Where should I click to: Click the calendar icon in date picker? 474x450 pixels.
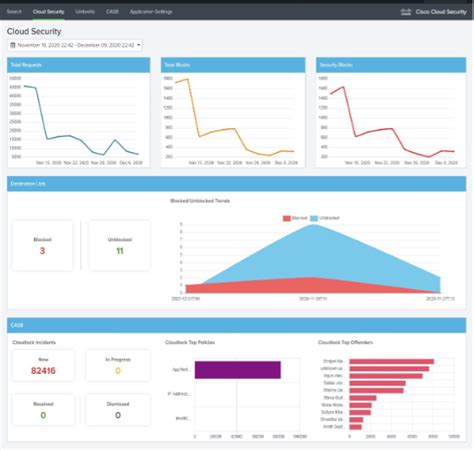coord(13,45)
